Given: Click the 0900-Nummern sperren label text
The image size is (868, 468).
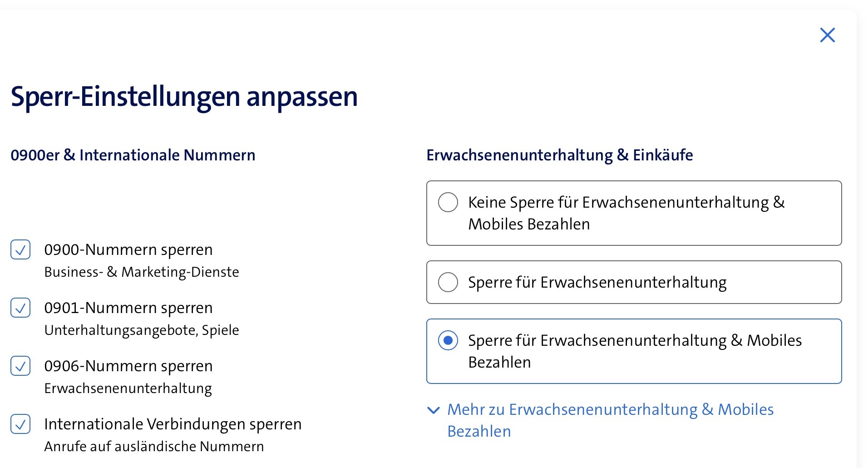Looking at the screenshot, I should tap(128, 249).
